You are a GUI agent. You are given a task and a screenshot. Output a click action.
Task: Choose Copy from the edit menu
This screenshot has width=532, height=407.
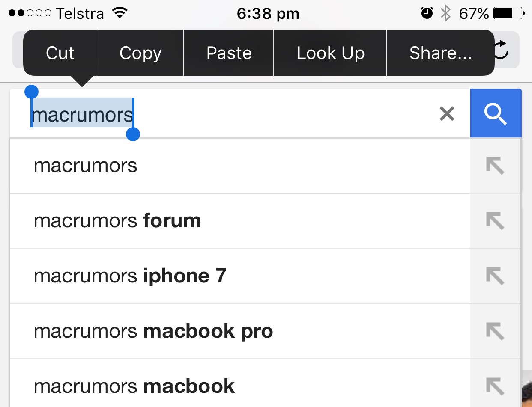[140, 53]
